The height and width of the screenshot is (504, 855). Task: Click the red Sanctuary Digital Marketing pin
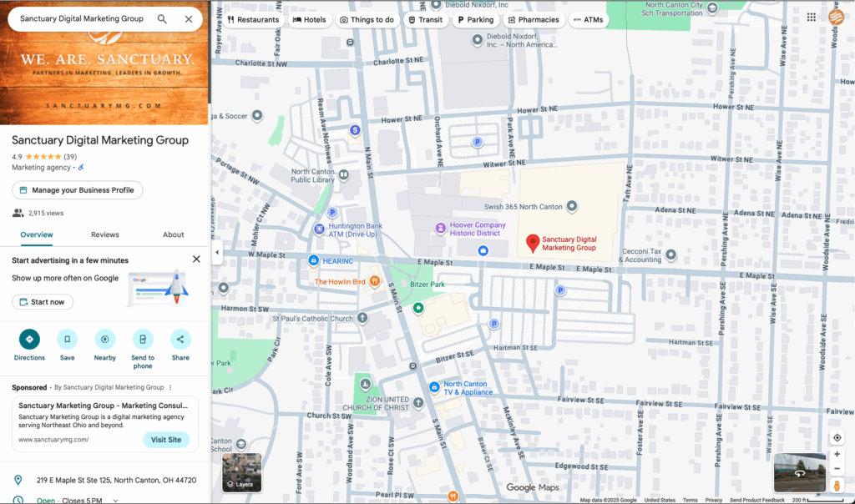pos(533,243)
